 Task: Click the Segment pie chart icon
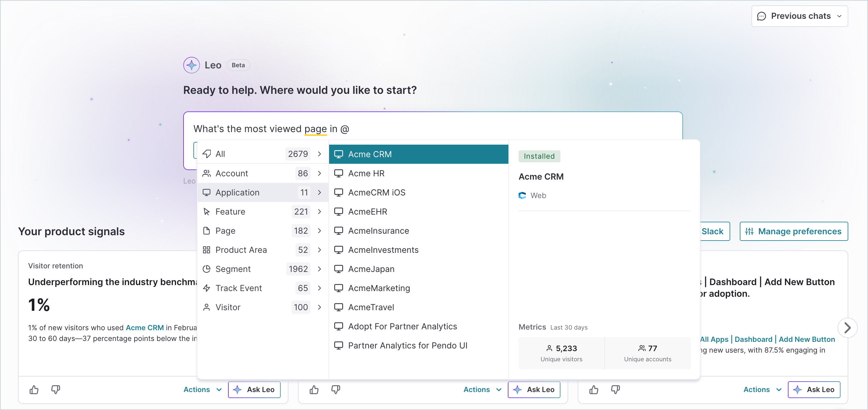pos(207,269)
